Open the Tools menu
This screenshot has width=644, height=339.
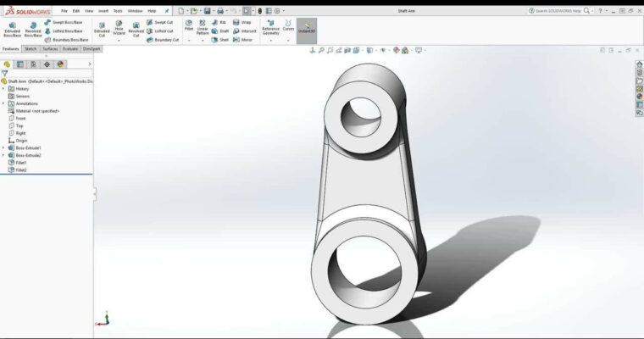(x=118, y=11)
